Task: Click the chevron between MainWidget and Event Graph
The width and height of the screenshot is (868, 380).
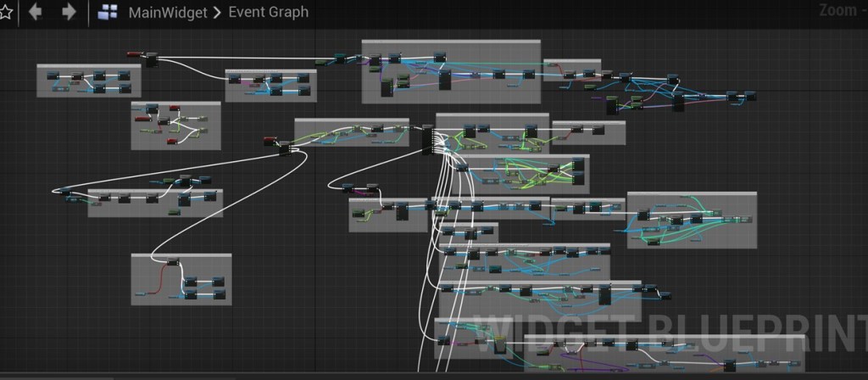Action: (x=218, y=13)
